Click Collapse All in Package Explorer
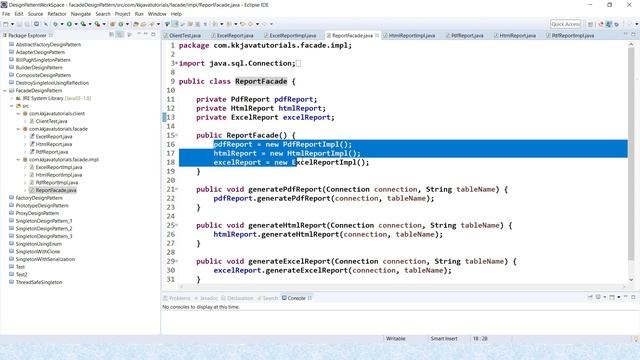640x360 pixels. click(111, 35)
